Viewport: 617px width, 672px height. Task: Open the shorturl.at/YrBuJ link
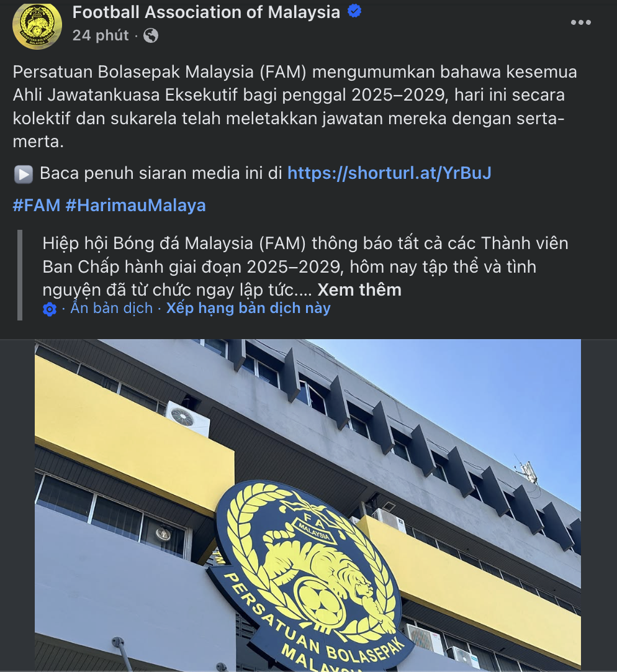(x=389, y=173)
